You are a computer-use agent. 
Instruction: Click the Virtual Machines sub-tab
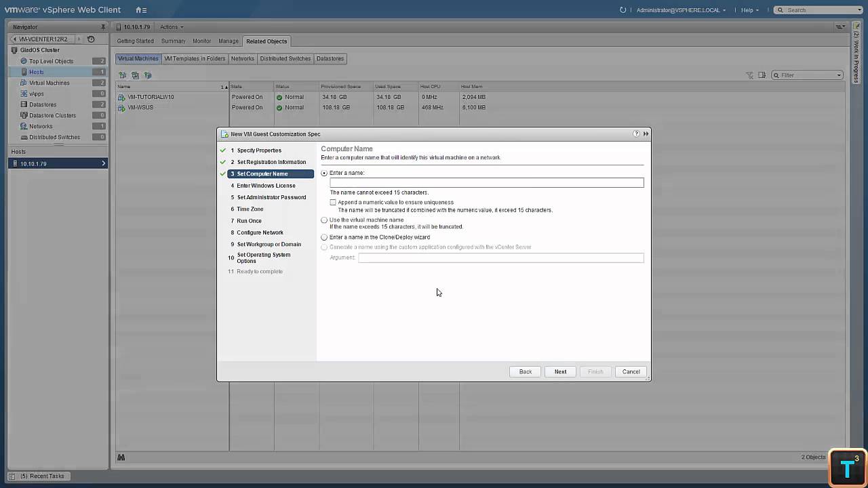(138, 58)
